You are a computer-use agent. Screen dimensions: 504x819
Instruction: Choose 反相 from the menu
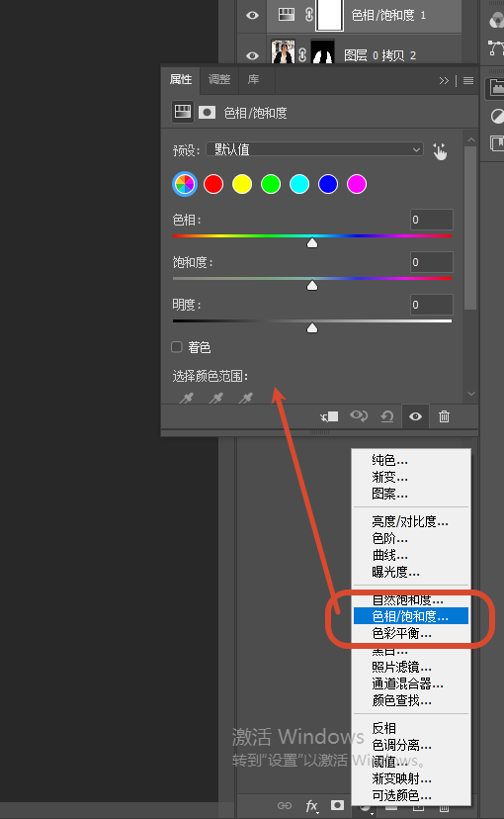pos(384,728)
